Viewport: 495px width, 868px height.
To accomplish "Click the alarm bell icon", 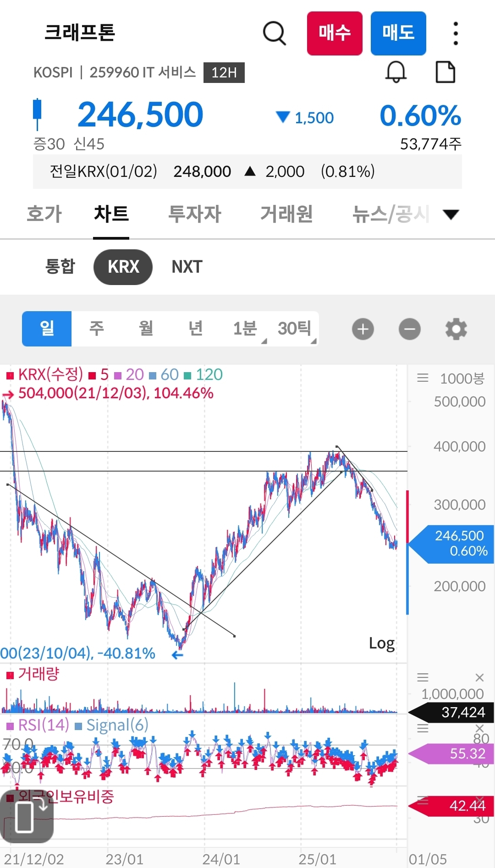I will coord(396,72).
